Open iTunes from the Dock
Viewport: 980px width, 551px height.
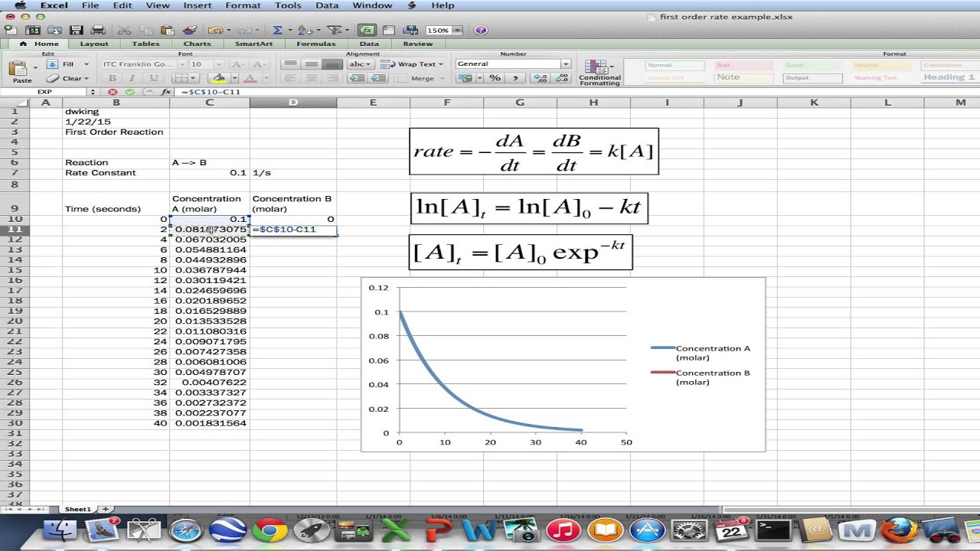[563, 530]
